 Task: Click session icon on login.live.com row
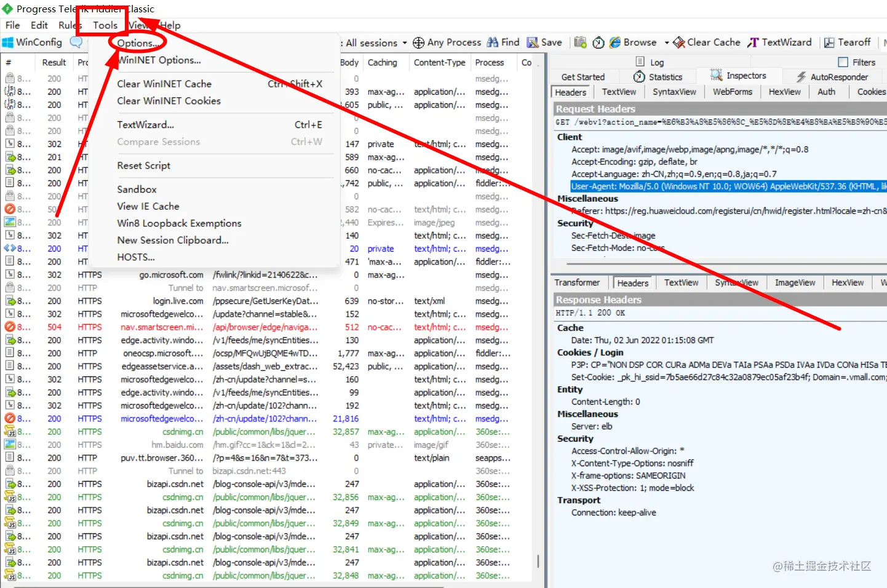10,301
